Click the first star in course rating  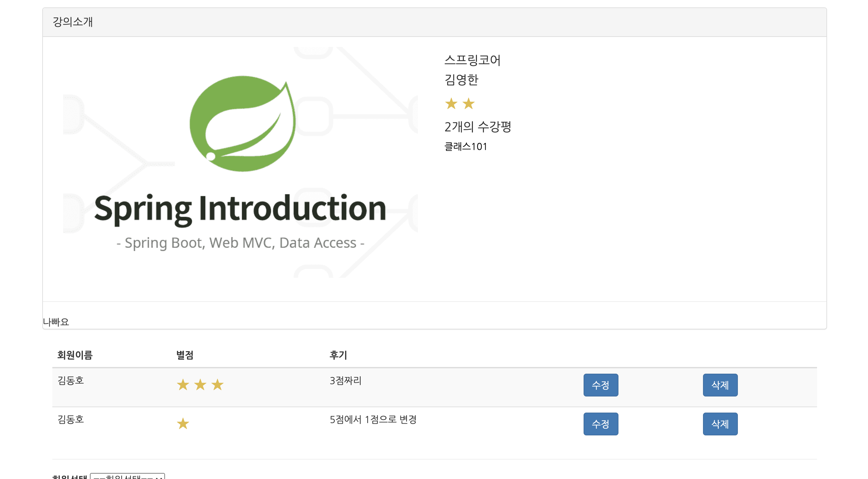coord(451,104)
